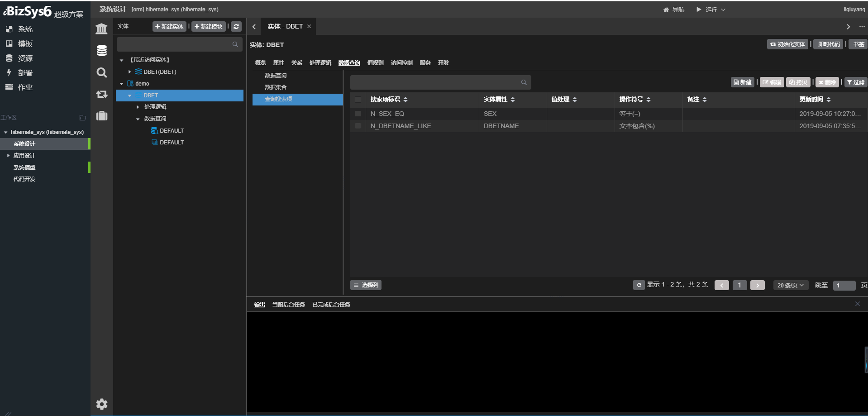The image size is (868, 416).
Task: Open the database stack icon in the vertical toolbar
Action: pyautogui.click(x=101, y=50)
